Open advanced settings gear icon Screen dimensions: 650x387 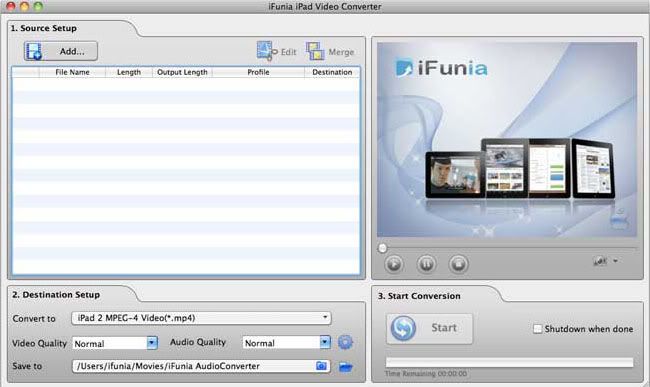tap(345, 342)
